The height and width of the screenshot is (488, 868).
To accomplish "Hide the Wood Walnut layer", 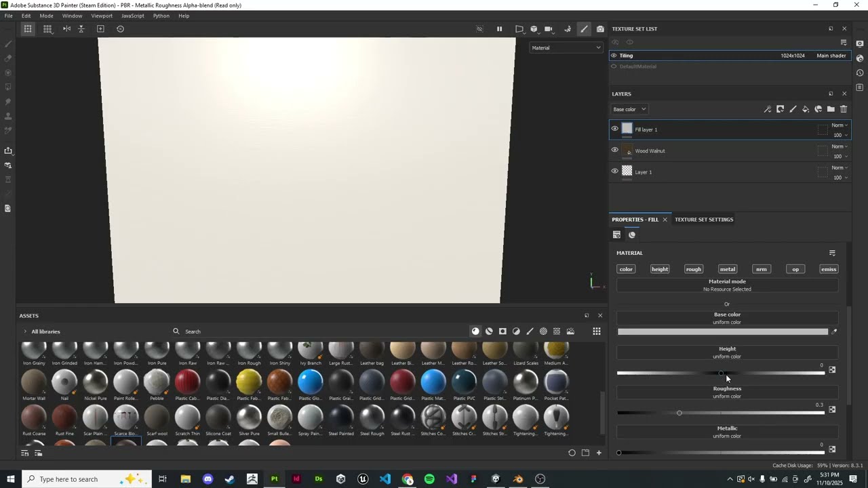I will pyautogui.click(x=615, y=150).
